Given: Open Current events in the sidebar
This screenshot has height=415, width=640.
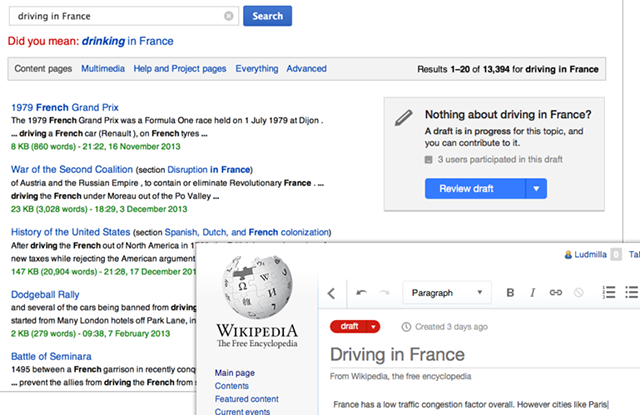Looking at the screenshot, I should pyautogui.click(x=242, y=411).
